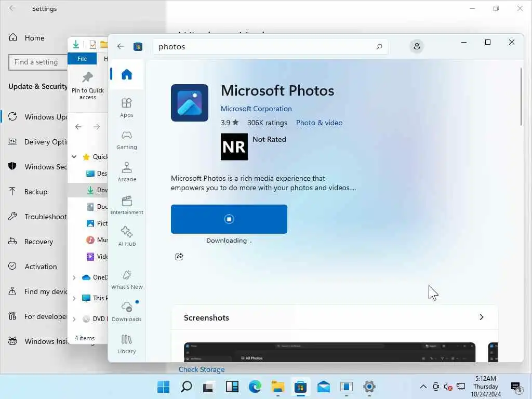
Task: Open Find my device in Settings
Action: 38,291
